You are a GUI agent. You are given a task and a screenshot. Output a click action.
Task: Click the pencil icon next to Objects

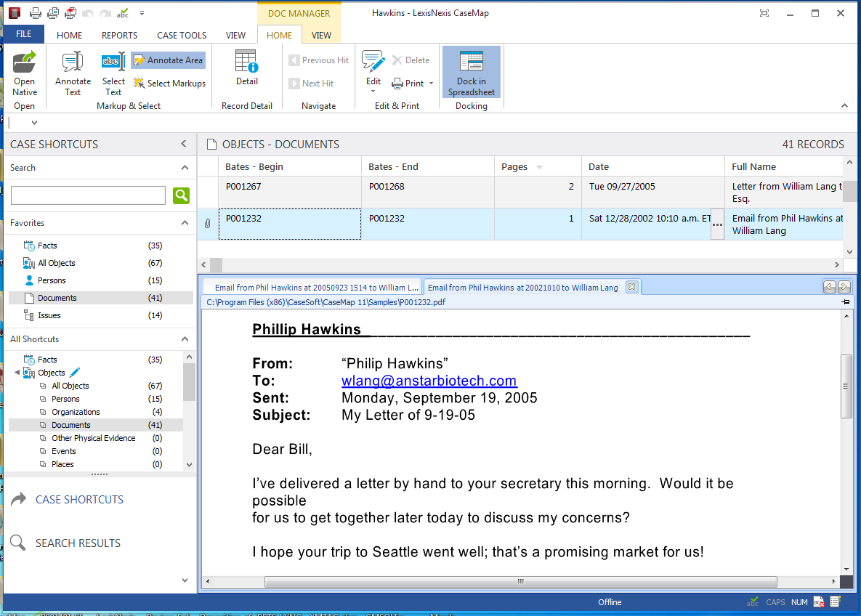coord(76,372)
